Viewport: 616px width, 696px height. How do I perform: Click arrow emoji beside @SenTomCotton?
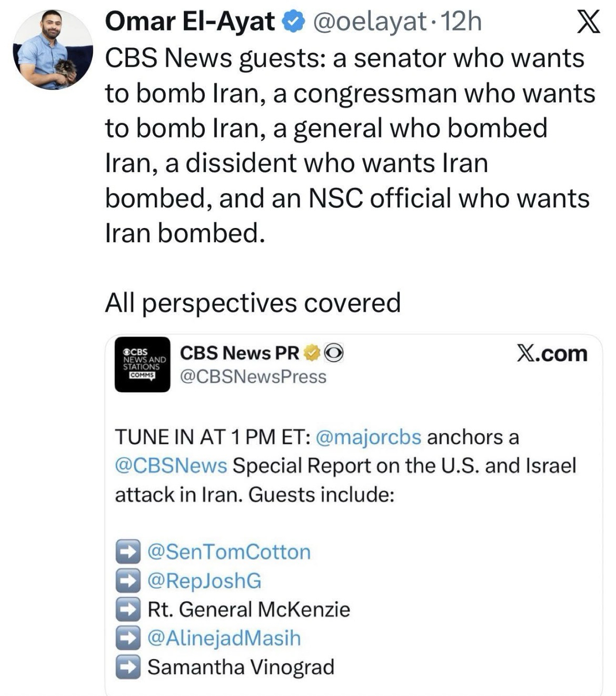coord(128,552)
